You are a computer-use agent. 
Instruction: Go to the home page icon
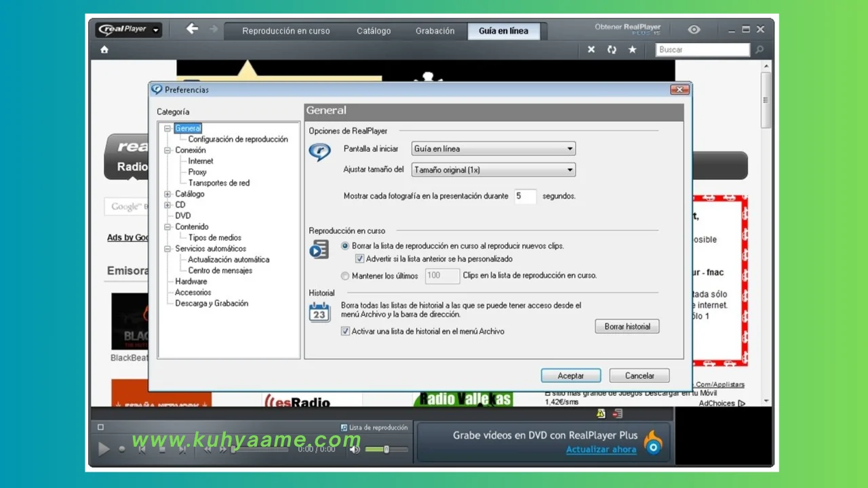pos(104,49)
